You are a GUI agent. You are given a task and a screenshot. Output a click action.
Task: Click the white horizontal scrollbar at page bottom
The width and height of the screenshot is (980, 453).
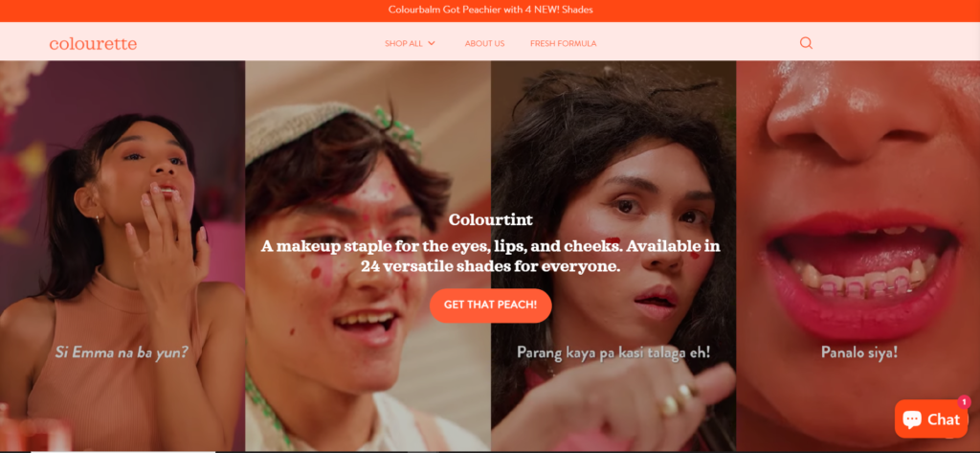pos(122,451)
